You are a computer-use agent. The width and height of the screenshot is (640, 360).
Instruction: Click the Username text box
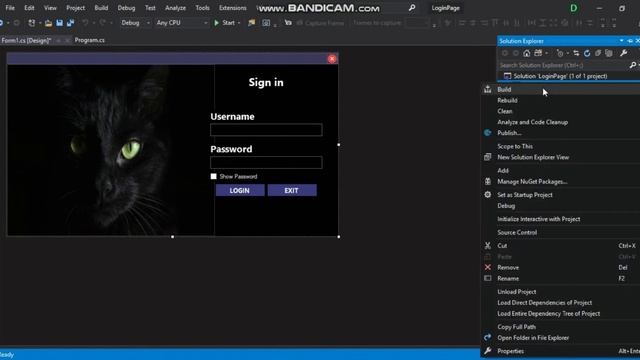point(266,130)
